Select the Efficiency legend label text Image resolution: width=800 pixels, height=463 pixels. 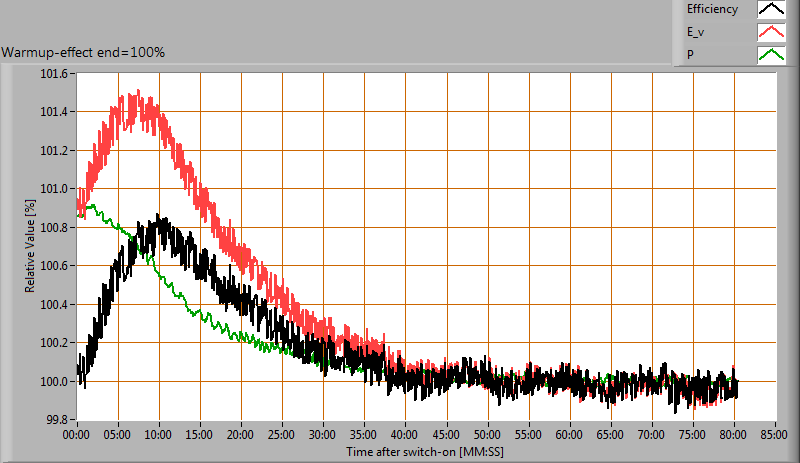point(712,10)
